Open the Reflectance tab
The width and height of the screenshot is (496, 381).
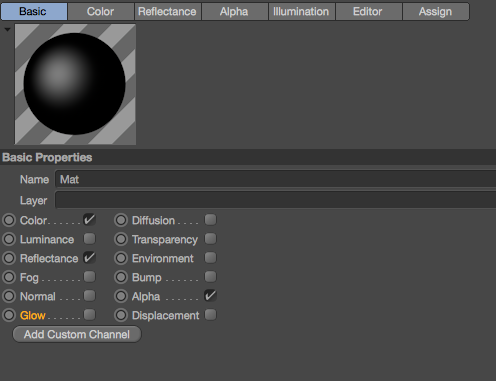coord(168,12)
